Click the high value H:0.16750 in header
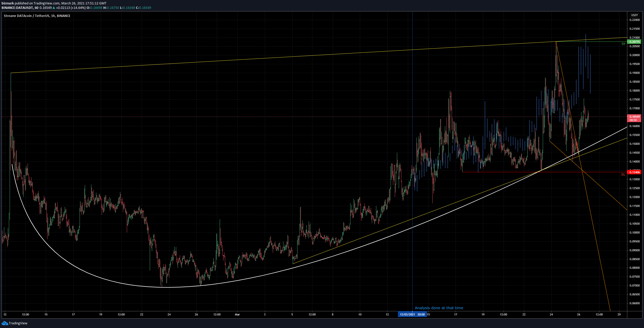Viewport: 644px width, 328px height. [x=111, y=8]
